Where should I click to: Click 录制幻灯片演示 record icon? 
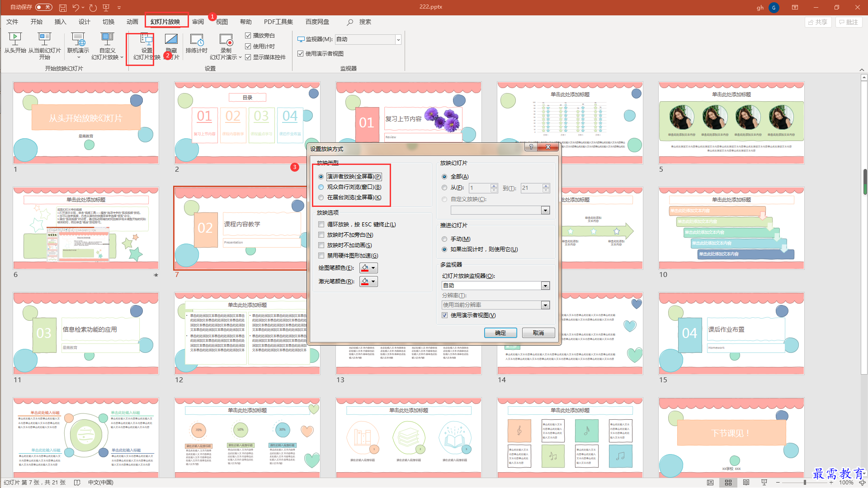(x=226, y=39)
